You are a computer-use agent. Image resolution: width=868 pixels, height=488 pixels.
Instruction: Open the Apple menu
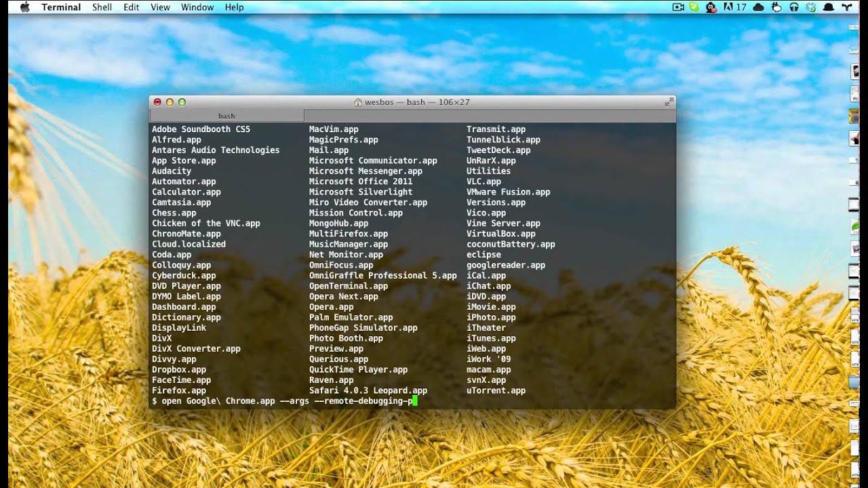25,7
